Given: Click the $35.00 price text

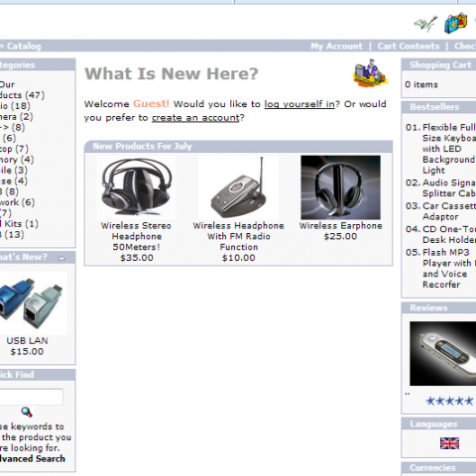Looking at the screenshot, I should pyautogui.click(x=137, y=258).
